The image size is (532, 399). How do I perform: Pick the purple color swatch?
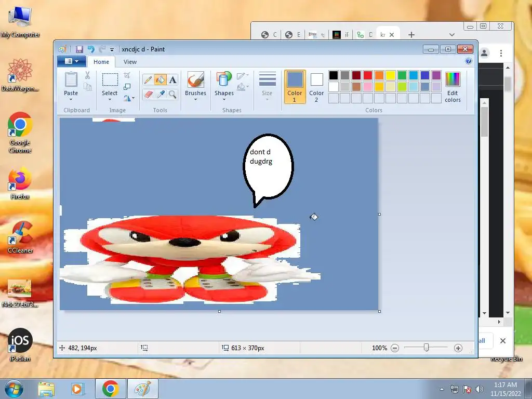pos(436,75)
